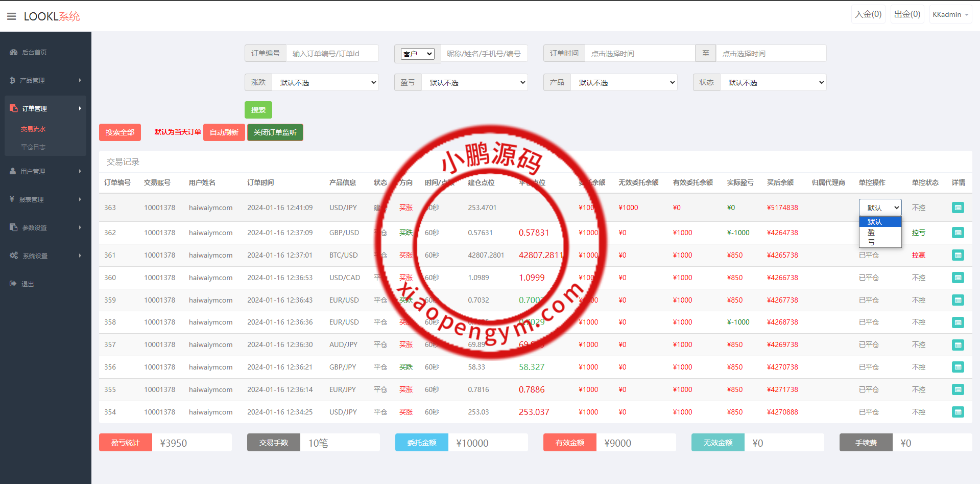Image resolution: width=980 pixels, height=484 pixels.
Task: Click the dashboard icon for 后台首页
Action: (14, 52)
